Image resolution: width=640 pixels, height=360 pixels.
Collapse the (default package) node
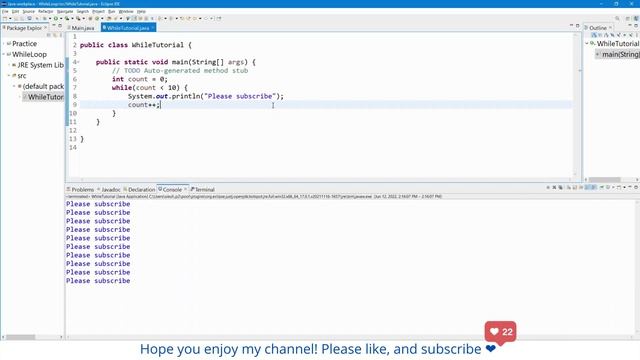(x=14, y=86)
